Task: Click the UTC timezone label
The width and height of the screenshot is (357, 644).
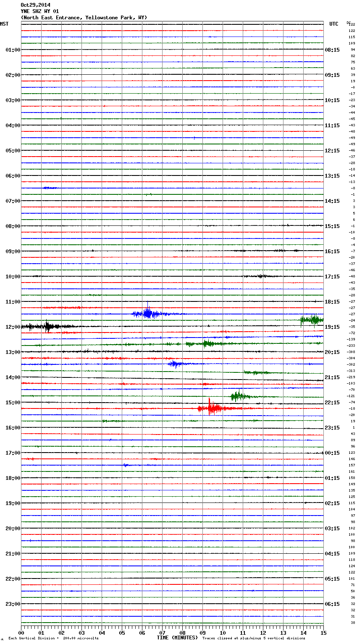Action: click(x=334, y=24)
